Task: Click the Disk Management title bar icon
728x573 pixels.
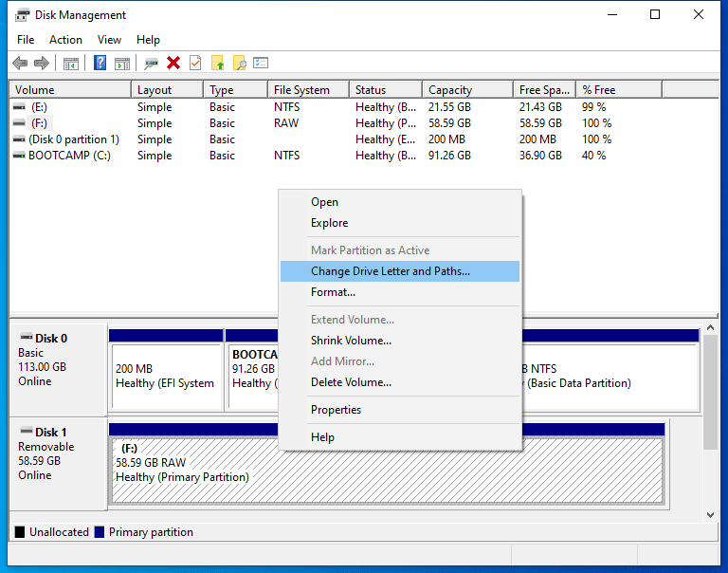Action: coord(22,15)
